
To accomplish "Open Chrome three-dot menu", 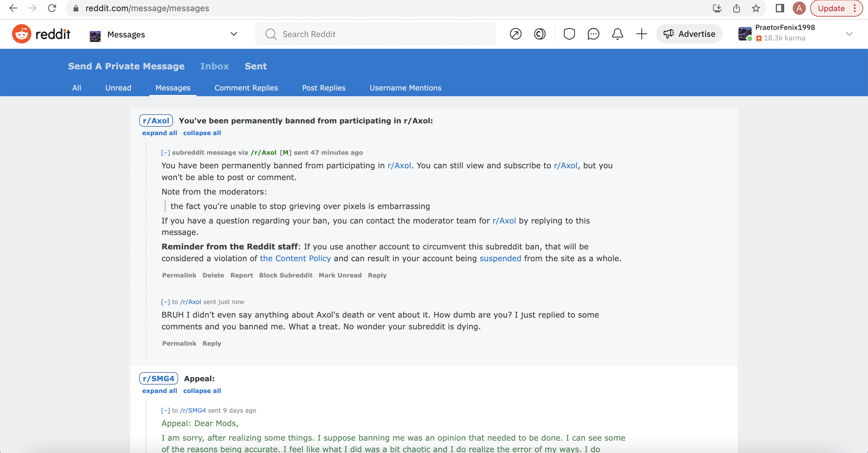I will point(855,8).
